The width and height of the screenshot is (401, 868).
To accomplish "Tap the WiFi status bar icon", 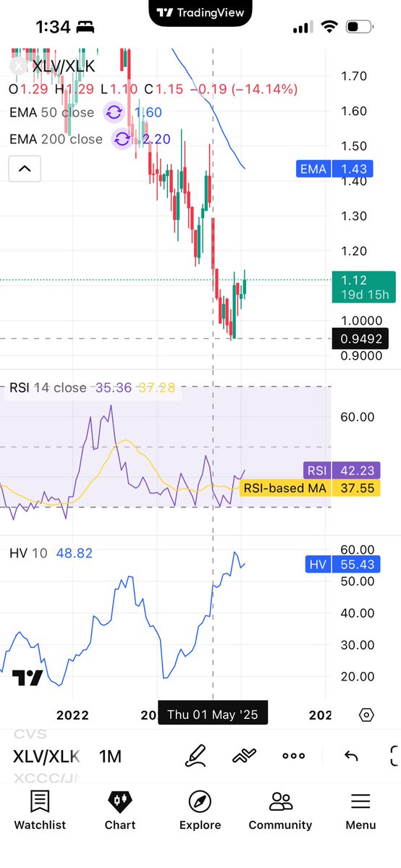I will click(x=329, y=27).
